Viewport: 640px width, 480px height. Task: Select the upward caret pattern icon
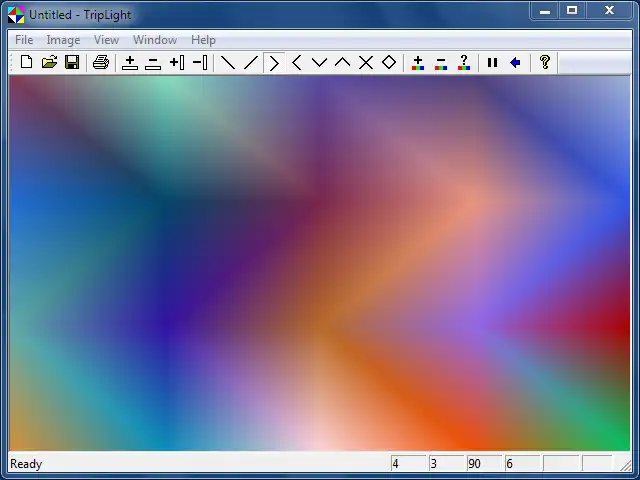(x=342, y=62)
